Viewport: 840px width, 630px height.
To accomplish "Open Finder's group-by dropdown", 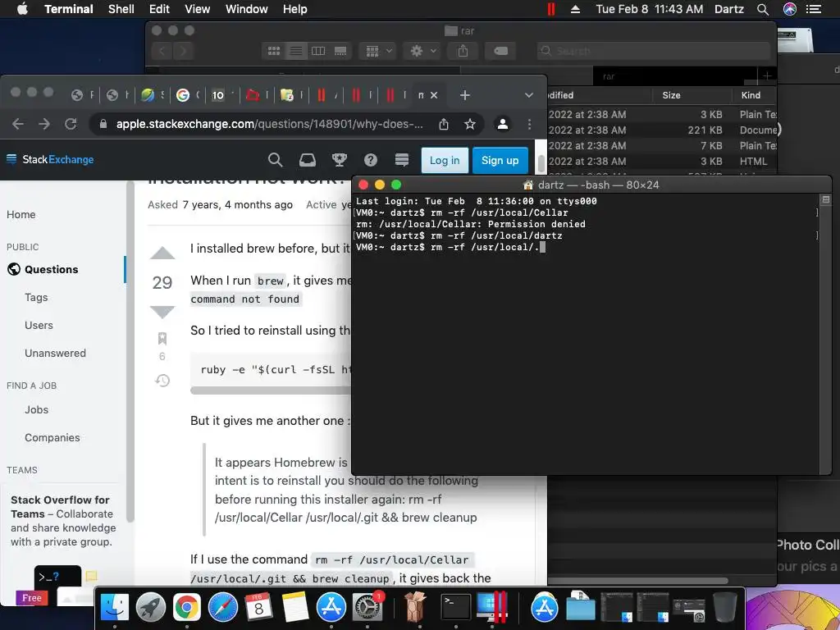I will [377, 51].
